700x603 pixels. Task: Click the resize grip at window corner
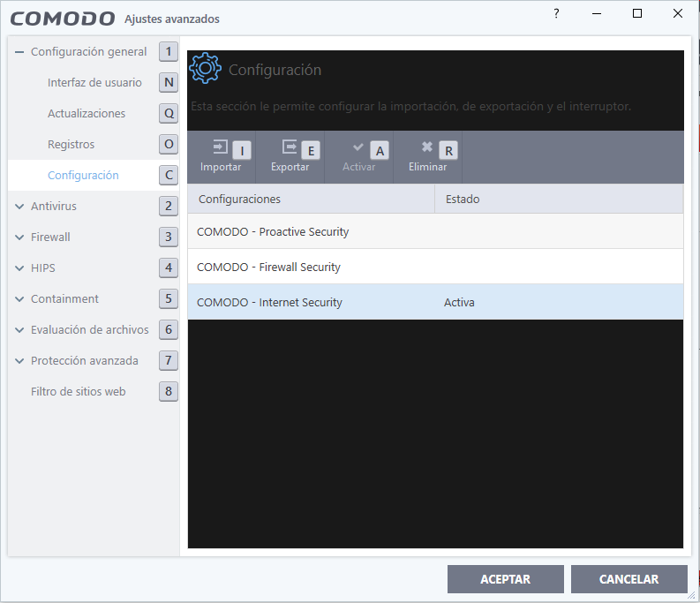click(x=691, y=595)
